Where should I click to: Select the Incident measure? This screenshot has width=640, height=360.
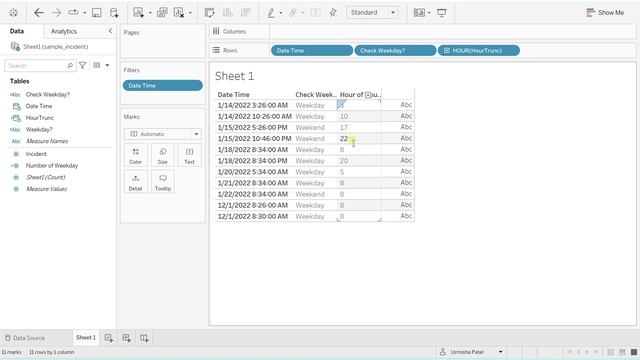point(36,154)
